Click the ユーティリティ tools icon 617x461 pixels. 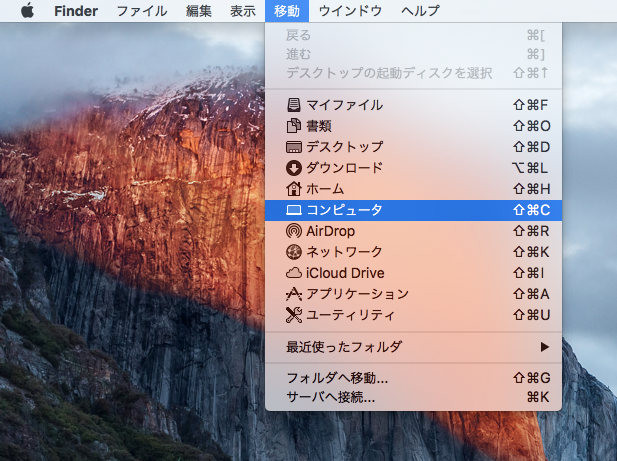tap(294, 315)
